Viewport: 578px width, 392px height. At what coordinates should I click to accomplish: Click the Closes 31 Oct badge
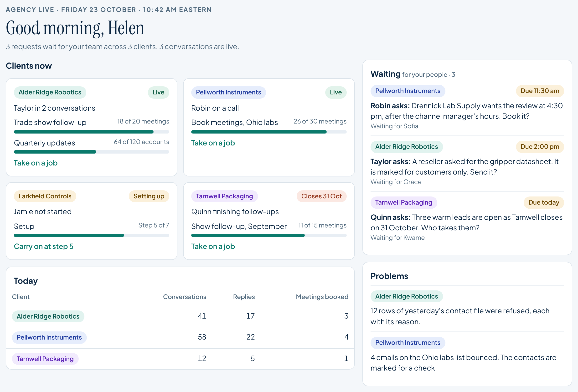[x=321, y=196]
